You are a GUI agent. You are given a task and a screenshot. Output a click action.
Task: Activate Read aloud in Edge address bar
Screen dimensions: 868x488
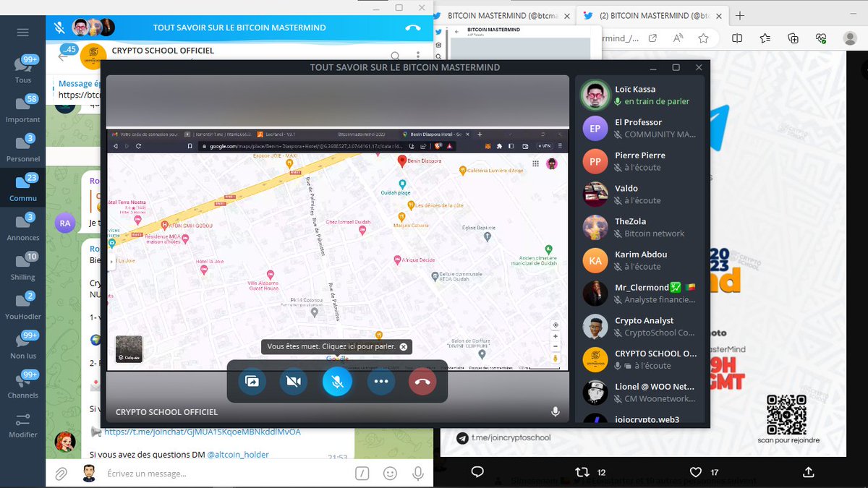pos(678,38)
